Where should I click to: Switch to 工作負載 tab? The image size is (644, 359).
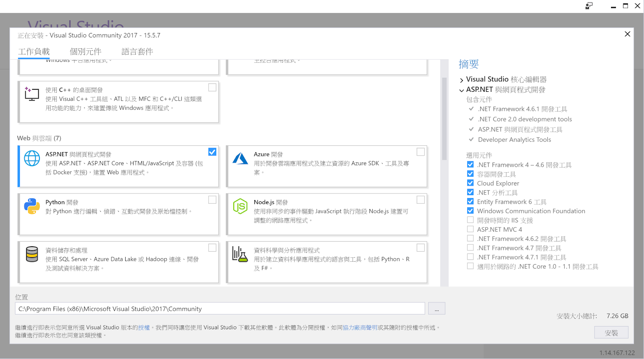tap(34, 52)
